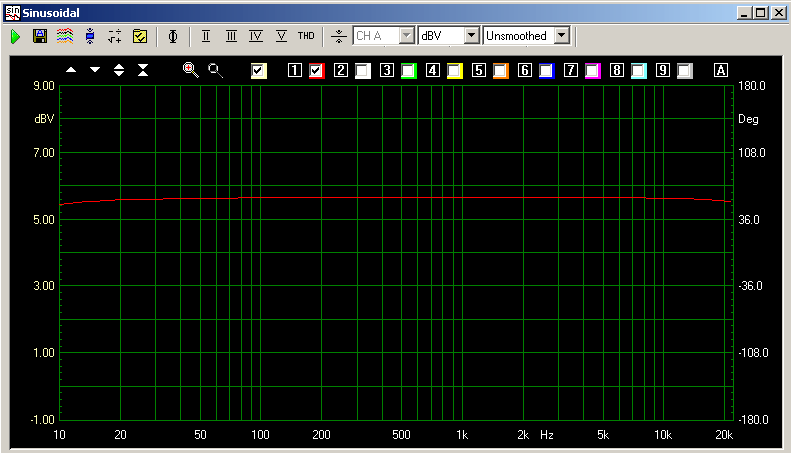Select the 5th harmonic (V) button
The height and width of the screenshot is (453, 791).
(281, 36)
